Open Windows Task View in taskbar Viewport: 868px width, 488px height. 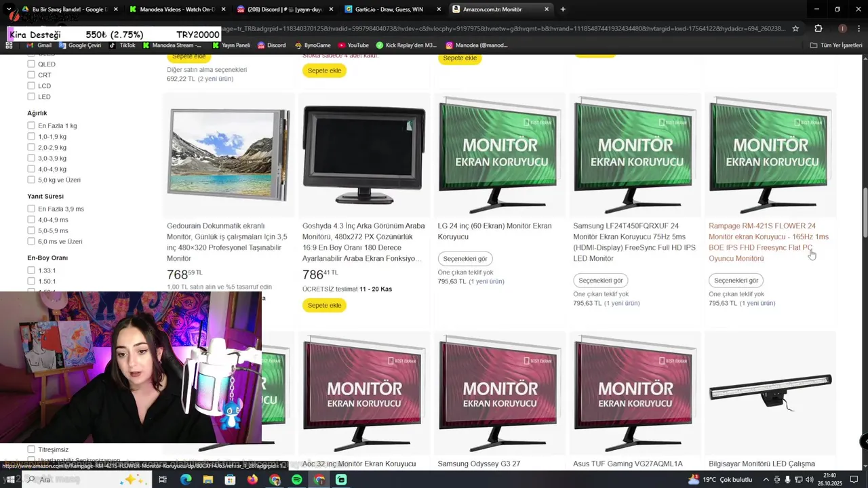(163, 479)
